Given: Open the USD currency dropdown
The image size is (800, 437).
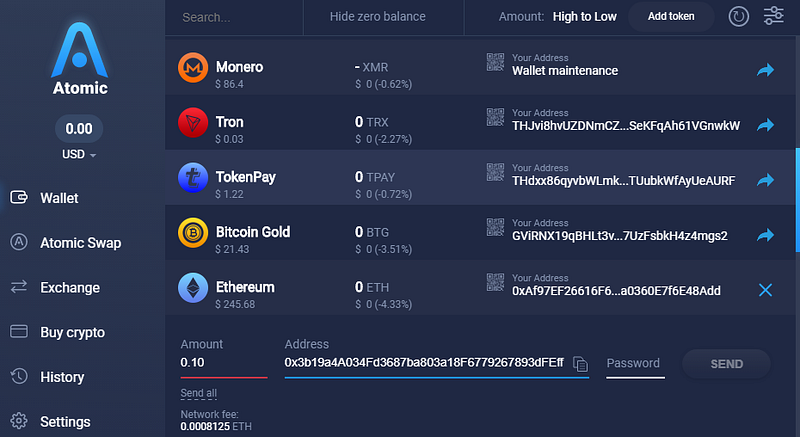Looking at the screenshot, I should (79, 155).
